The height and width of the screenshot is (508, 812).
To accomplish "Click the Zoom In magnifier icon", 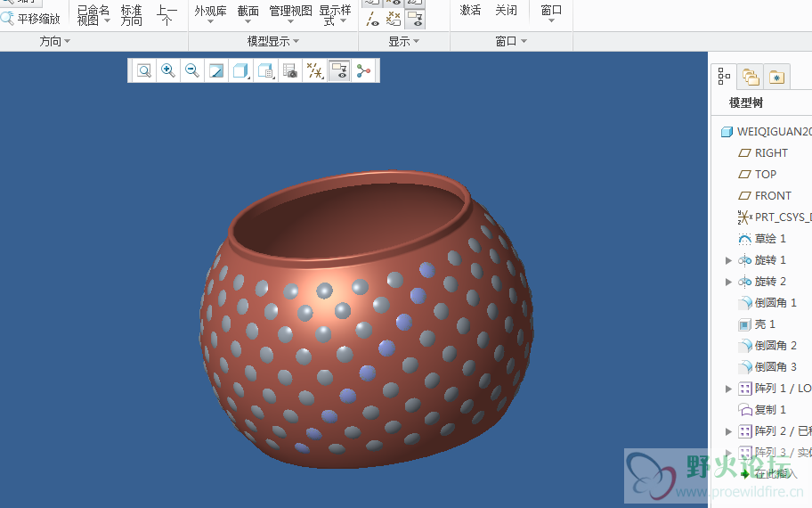I will pos(167,71).
